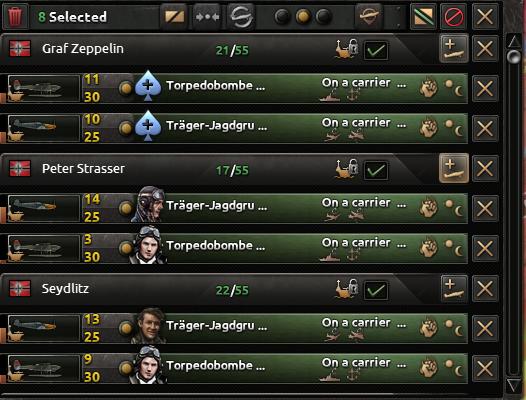Toggle the Seydlitz green checkmark box
Viewport: 526px width, 400px height.
pos(376,290)
